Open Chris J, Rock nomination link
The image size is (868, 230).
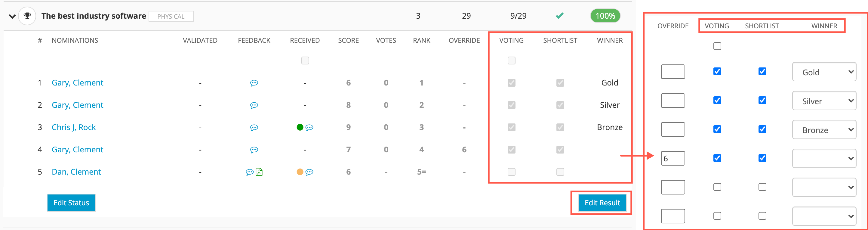[73, 127]
